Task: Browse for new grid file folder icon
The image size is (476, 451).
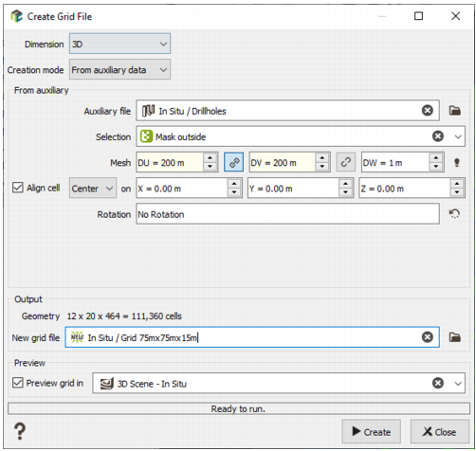Action: [x=454, y=337]
